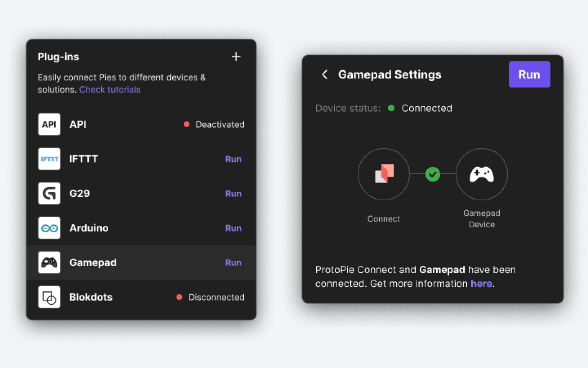The image size is (588, 368).
Task: Run the Arduino plugin
Action: [x=233, y=228]
